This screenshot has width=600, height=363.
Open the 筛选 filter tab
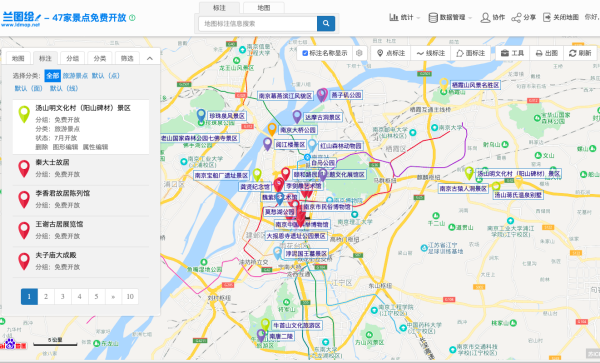click(127, 59)
